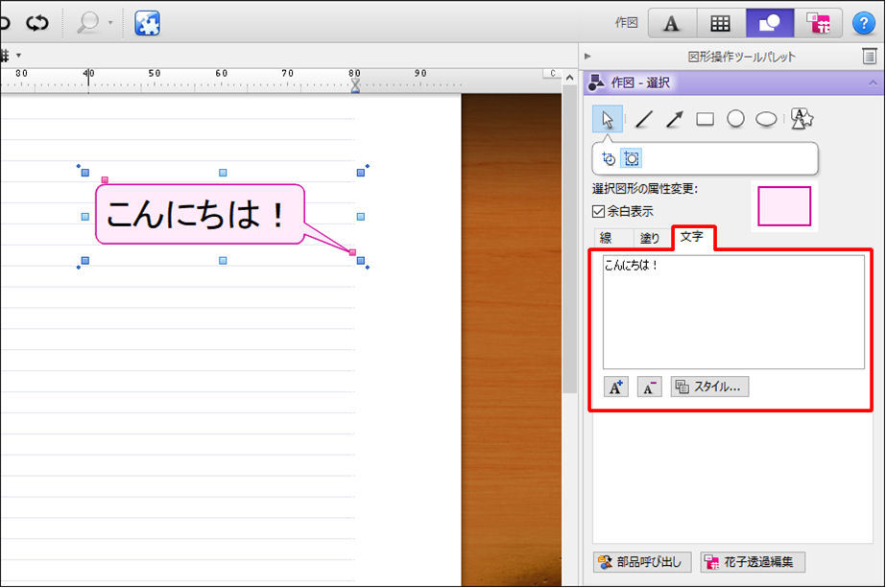886x588 pixels.
Task: Open the 塗り tab
Action: point(650,239)
